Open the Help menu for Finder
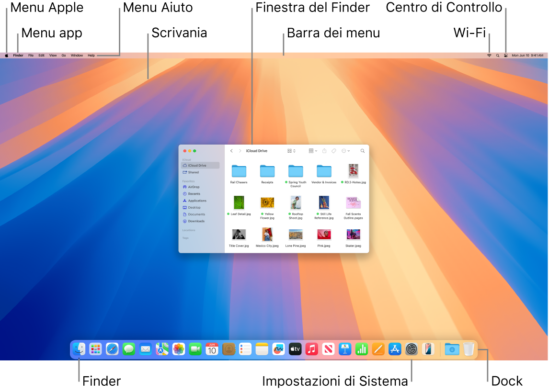 pyautogui.click(x=91, y=55)
